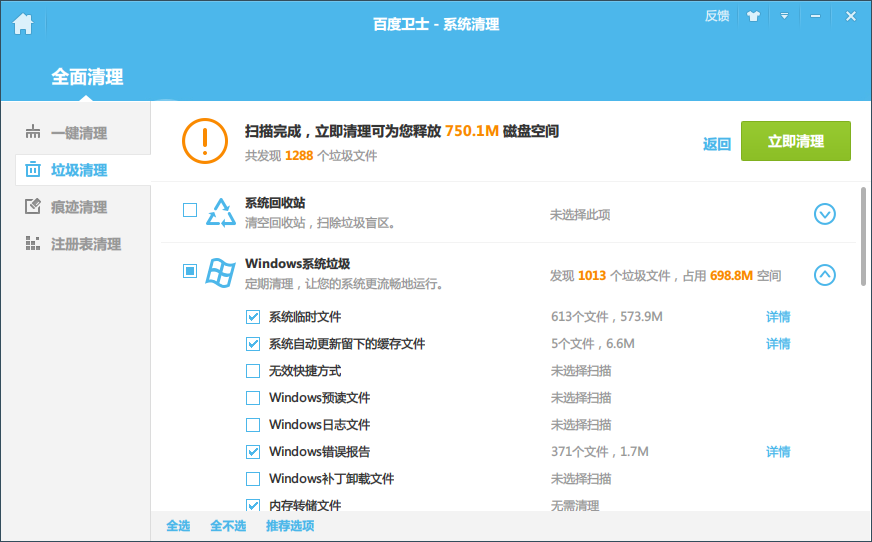Viewport: 872px width, 542px height.
Task: Click the trash bin icon beside 垃圾清理
Action: tap(33, 170)
